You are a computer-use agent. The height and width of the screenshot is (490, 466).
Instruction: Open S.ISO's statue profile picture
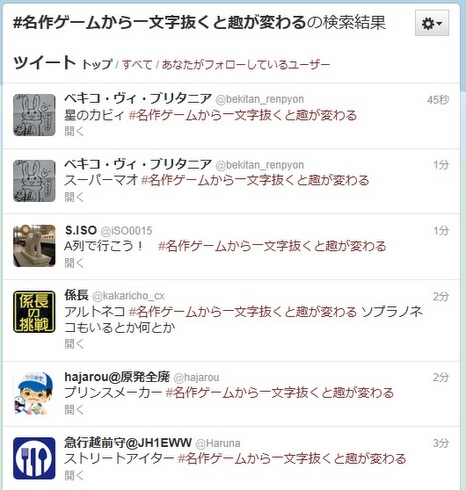[34, 246]
